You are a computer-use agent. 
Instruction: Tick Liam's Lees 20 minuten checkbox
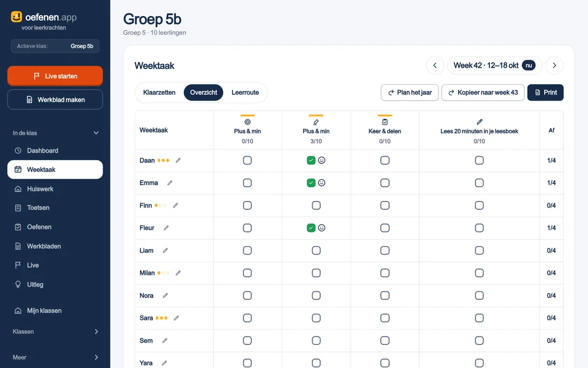(x=479, y=250)
